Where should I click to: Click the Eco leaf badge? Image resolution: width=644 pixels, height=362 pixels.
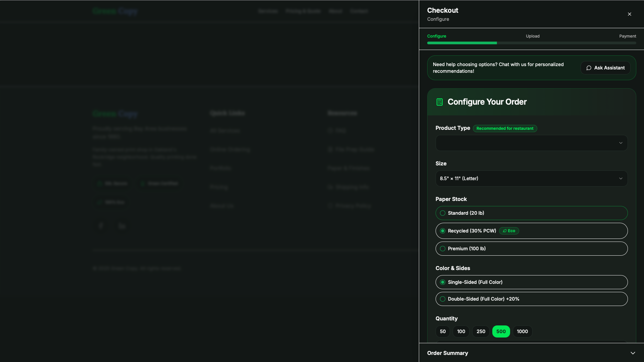point(509,231)
